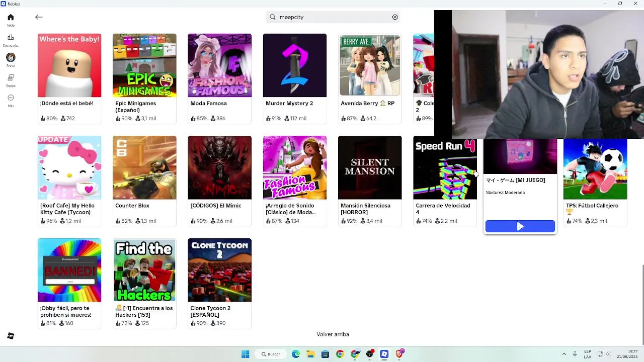
Task: Open the Equipo party sidebar icon
Action: [x=11, y=77]
